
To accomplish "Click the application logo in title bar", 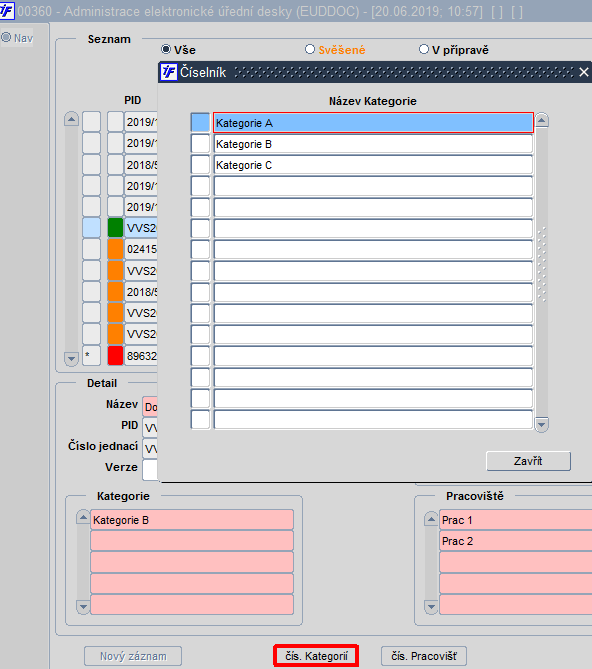I will click(x=6, y=11).
